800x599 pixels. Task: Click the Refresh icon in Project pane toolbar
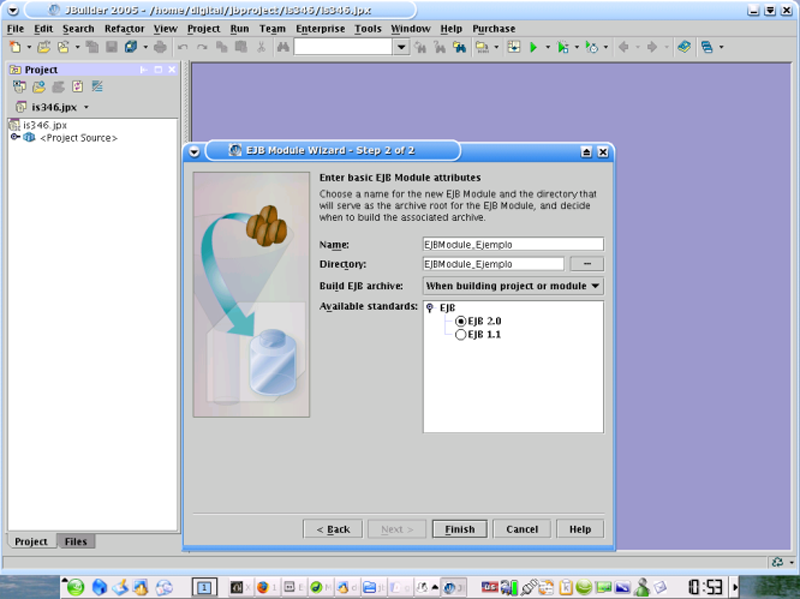77,87
